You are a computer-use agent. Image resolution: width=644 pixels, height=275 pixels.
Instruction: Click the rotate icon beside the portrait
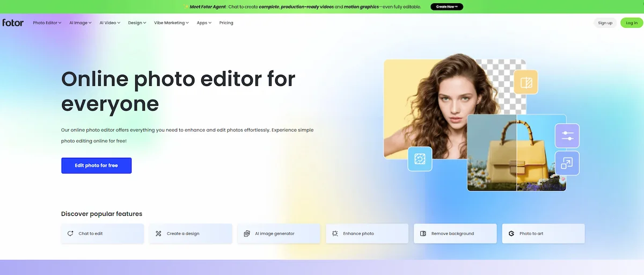420,158
